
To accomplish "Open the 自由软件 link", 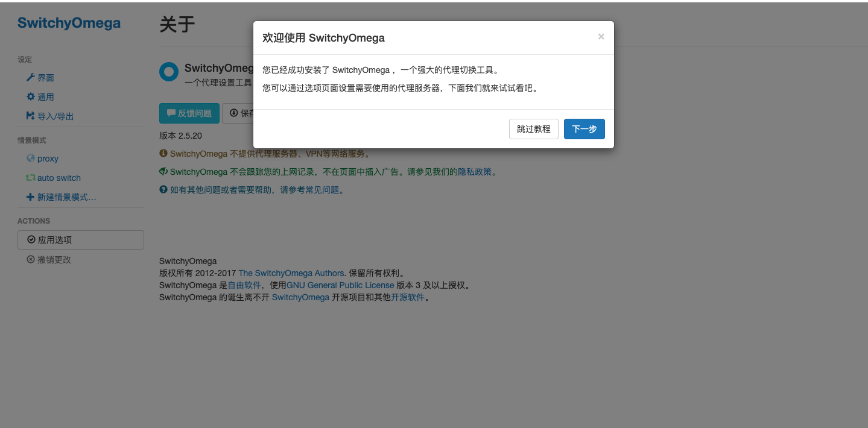I will 244,285.
